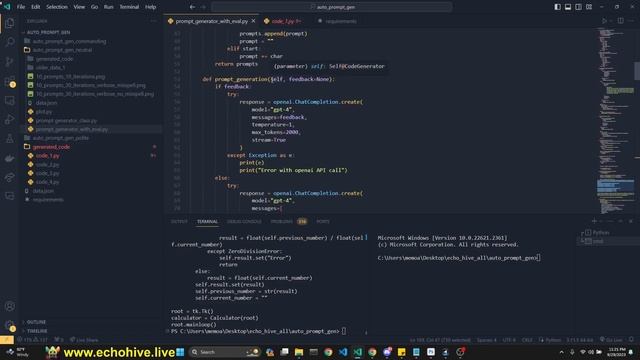Image resolution: width=640 pixels, height=360 pixels.
Task: Select the cmd terminal in terminal list
Action: point(594,241)
